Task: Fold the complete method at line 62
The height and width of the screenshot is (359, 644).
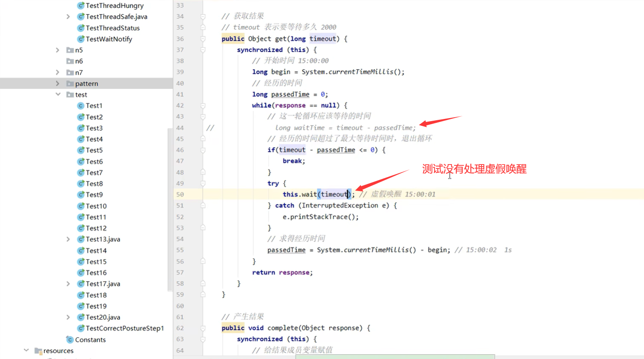Action: 203,328
